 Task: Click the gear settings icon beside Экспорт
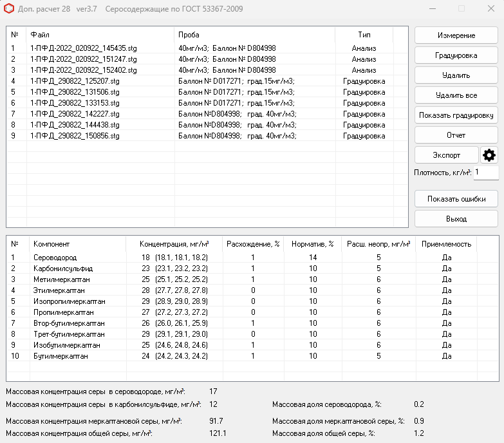coord(489,155)
